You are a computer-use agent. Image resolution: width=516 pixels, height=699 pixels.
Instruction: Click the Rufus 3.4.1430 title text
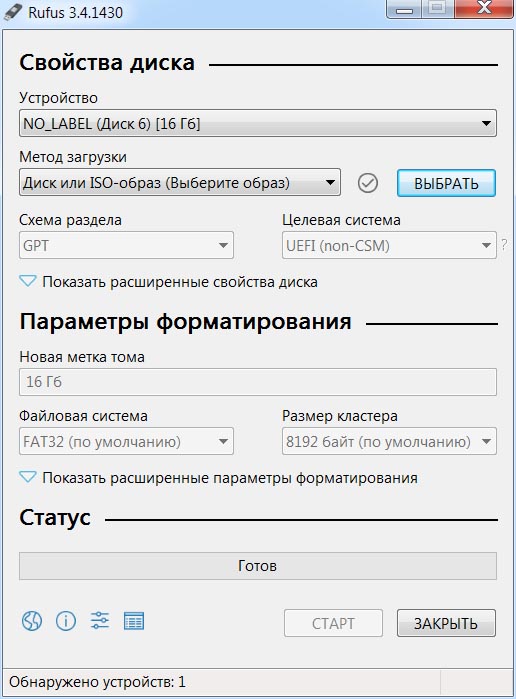(75, 12)
